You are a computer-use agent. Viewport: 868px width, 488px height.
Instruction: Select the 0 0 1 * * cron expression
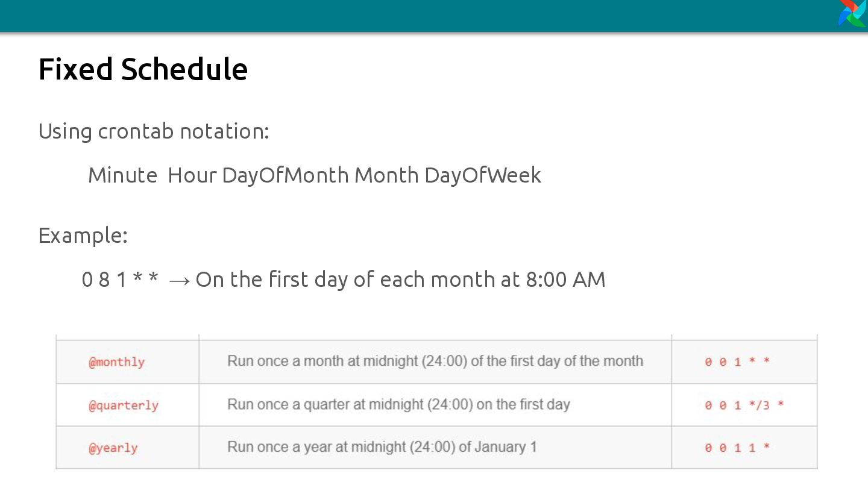tap(737, 361)
